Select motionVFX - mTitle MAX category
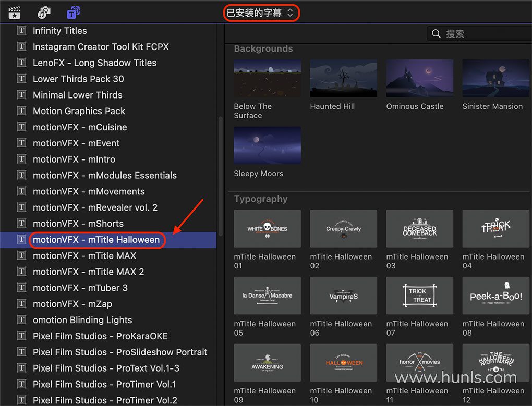The image size is (532, 406). coord(84,255)
